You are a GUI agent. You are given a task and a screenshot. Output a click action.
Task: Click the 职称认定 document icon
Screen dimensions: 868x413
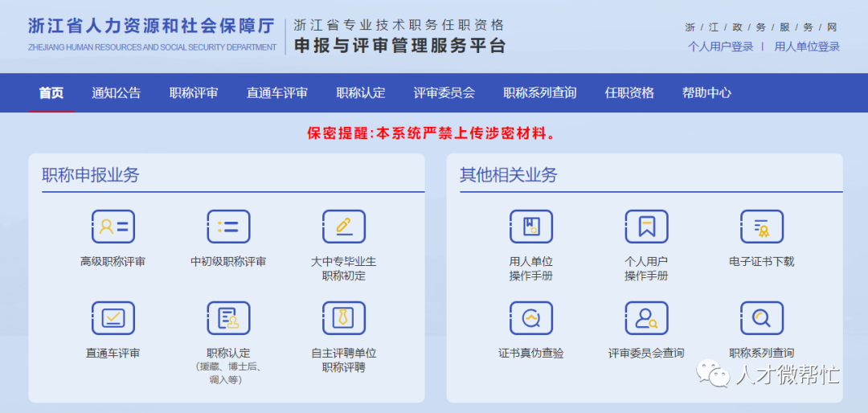228,317
